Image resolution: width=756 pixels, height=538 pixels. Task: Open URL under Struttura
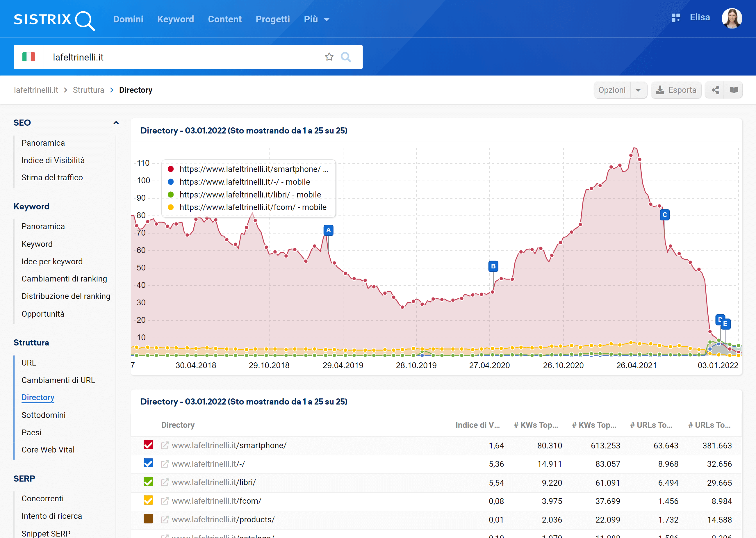point(29,363)
